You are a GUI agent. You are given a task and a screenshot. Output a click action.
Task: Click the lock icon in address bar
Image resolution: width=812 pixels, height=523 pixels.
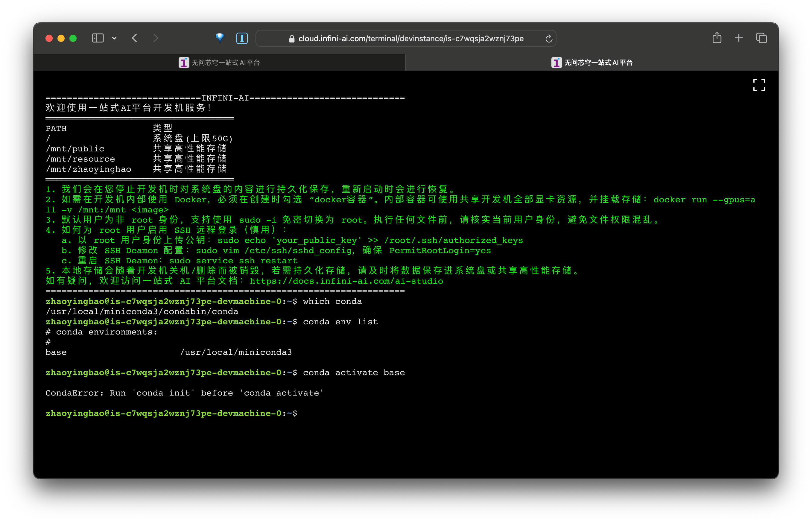(x=291, y=39)
